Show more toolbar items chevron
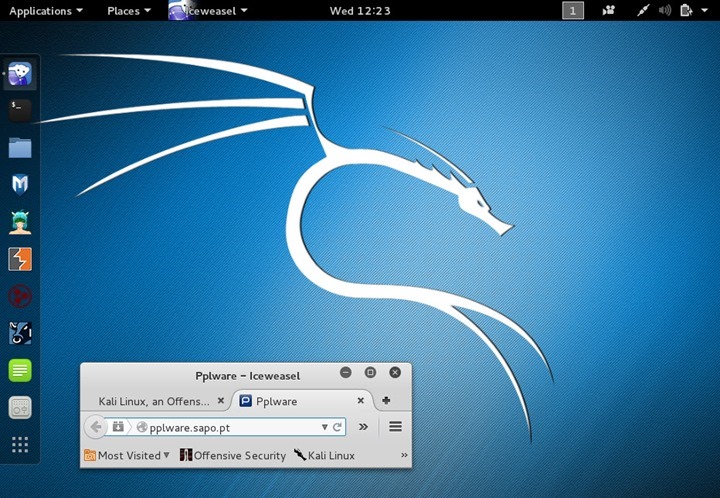The image size is (720, 498). (x=363, y=427)
